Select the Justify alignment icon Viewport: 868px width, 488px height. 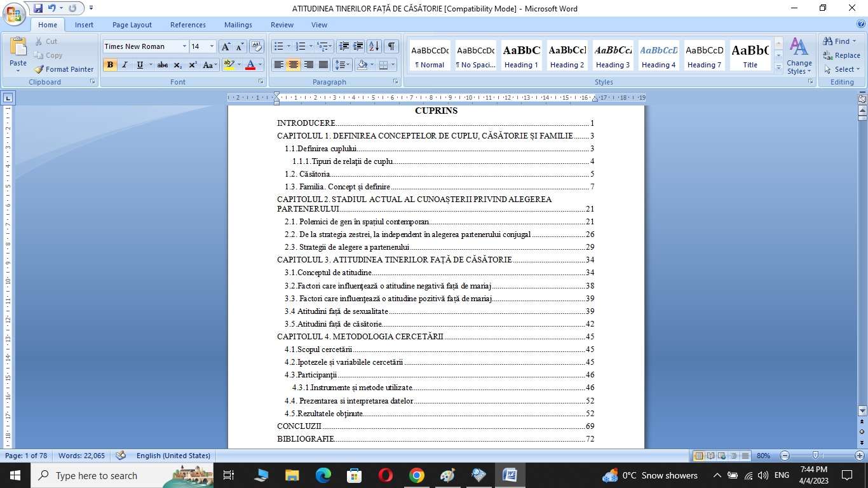(323, 65)
